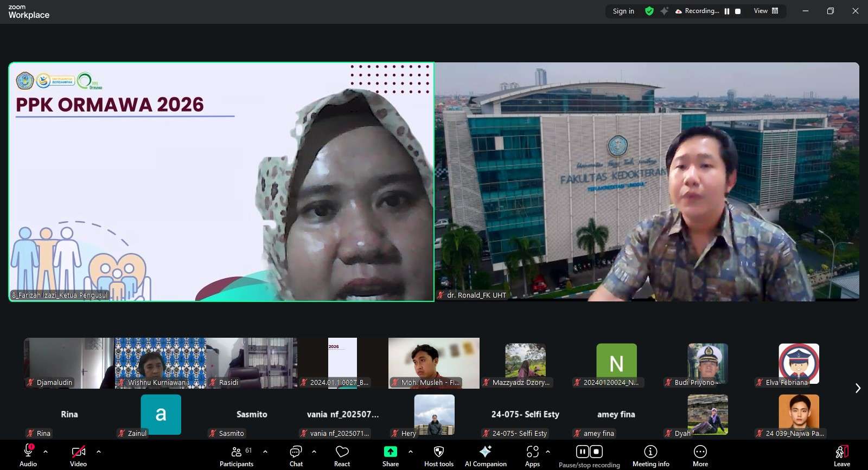The image size is (868, 470).
Task: Open the View layout menu
Action: 766,11
